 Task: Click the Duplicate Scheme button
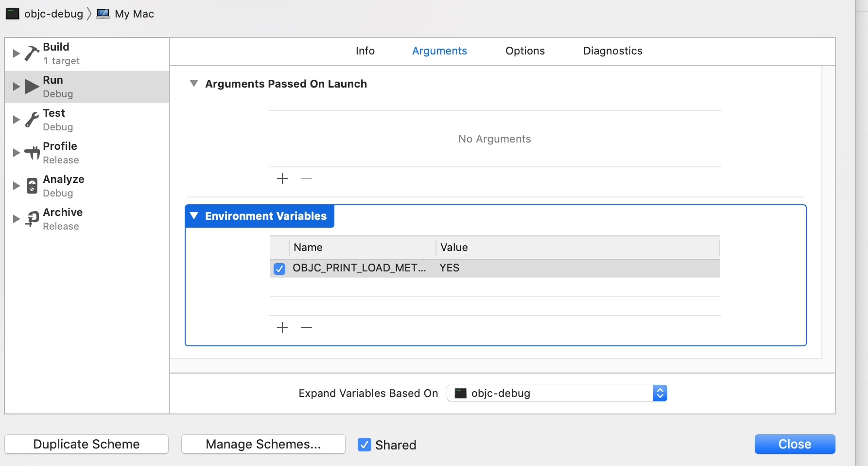pyautogui.click(x=87, y=444)
